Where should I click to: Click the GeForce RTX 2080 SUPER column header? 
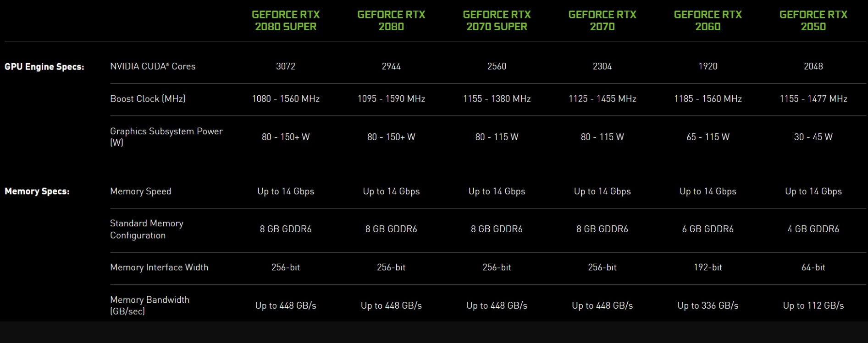(x=286, y=21)
